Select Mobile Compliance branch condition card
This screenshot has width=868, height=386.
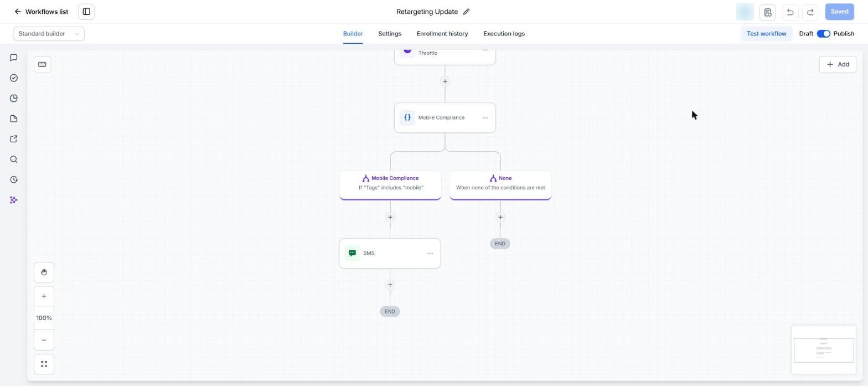click(390, 185)
